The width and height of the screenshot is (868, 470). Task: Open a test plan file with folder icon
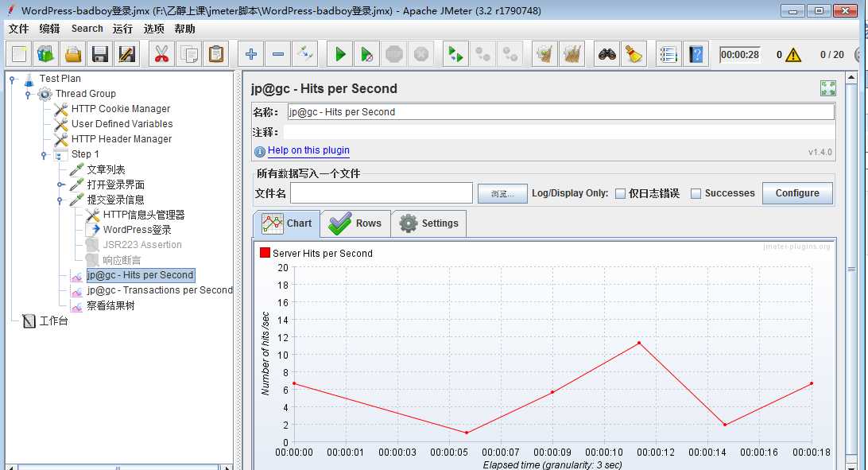coord(73,54)
